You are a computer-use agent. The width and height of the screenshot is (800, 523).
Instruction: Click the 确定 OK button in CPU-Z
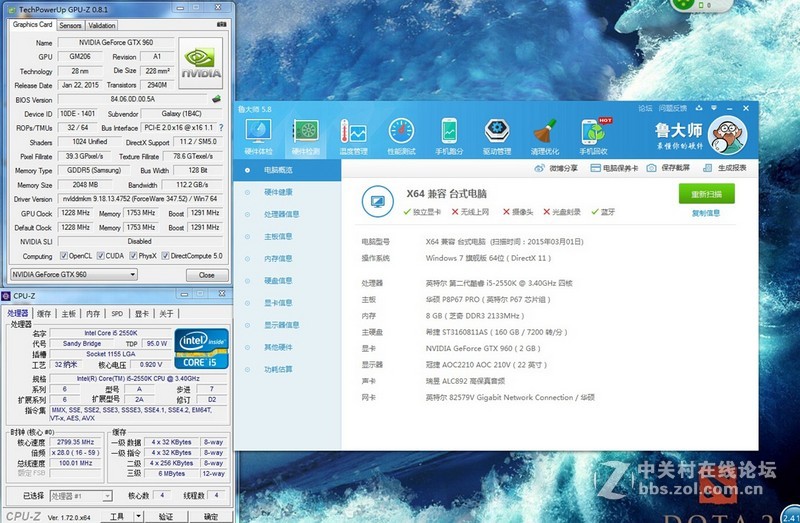pos(211,516)
